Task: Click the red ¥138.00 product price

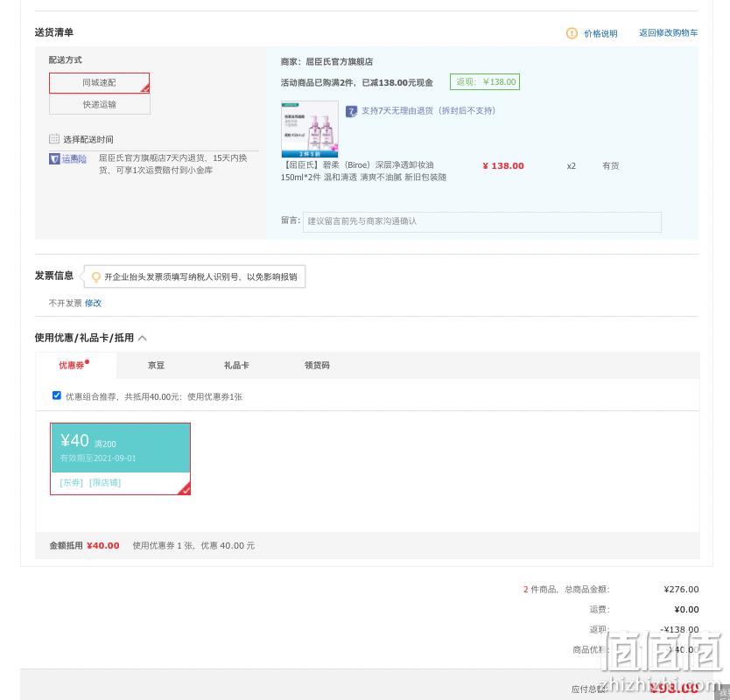Action: 503,165
